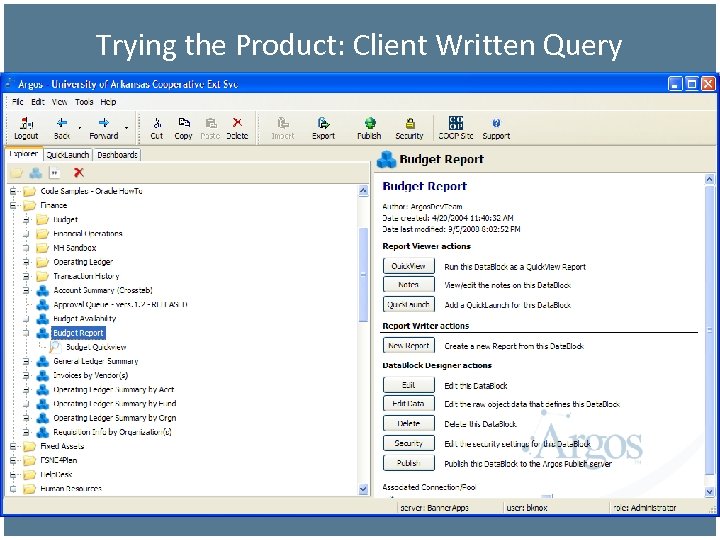
Task: Click the Edit DataBlock button
Action: pos(409,385)
